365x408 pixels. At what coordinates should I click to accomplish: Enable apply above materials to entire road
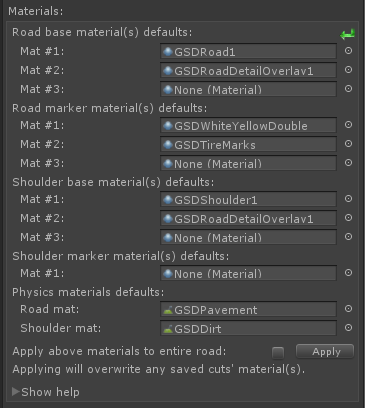click(278, 353)
